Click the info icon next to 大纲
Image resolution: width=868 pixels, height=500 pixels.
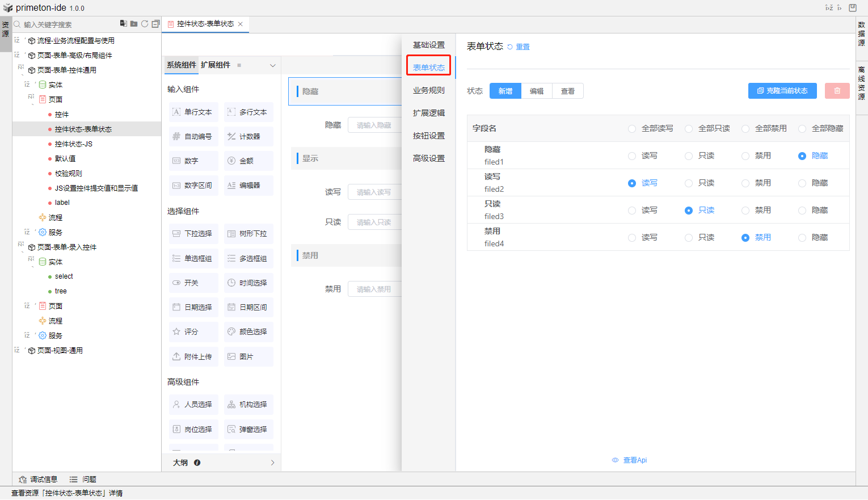pyautogui.click(x=197, y=463)
